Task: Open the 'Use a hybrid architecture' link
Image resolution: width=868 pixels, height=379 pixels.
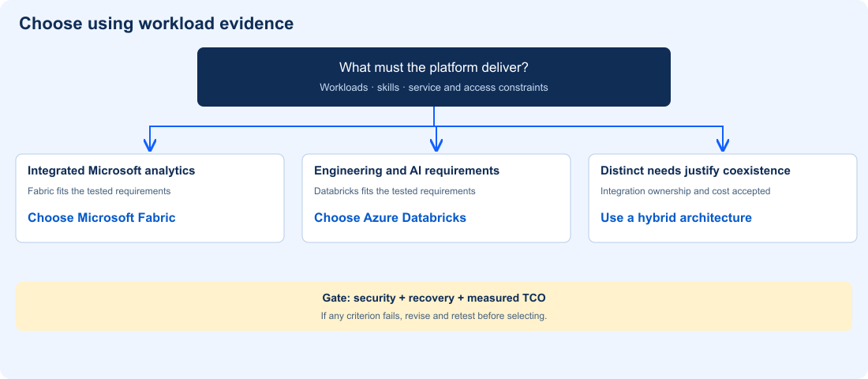Action: click(676, 218)
